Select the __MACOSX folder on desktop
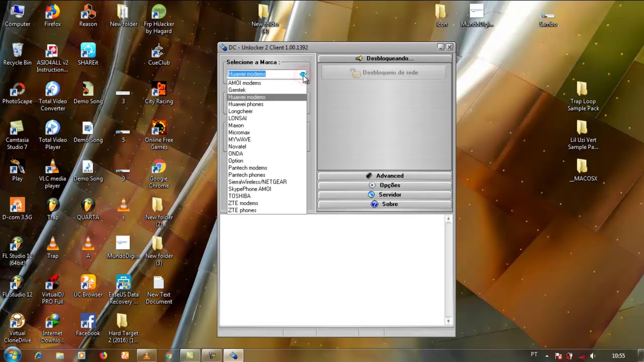This screenshot has width=644, height=362. [x=583, y=170]
